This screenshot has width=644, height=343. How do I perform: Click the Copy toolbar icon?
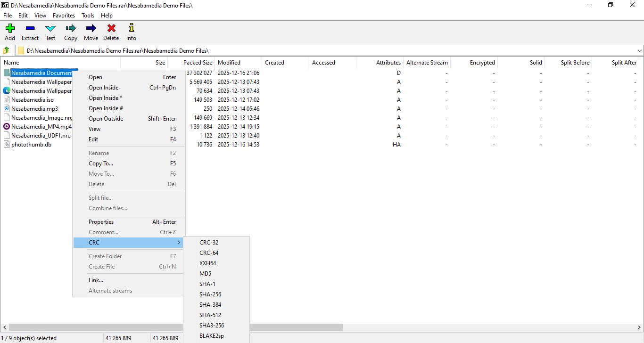point(71,29)
